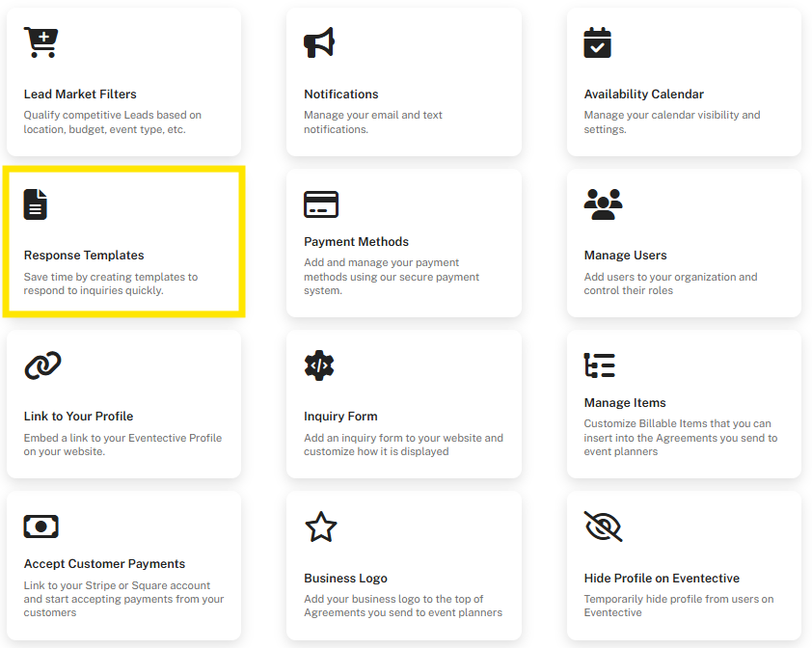Image resolution: width=812 pixels, height=648 pixels.
Task: Click 'Add an inquiry form to your website' text
Action: pyautogui.click(x=403, y=445)
